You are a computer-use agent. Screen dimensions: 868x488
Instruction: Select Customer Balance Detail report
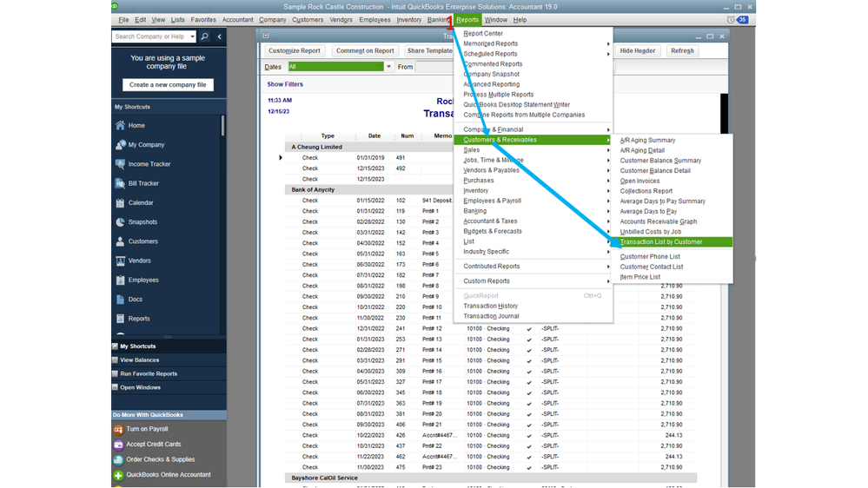click(655, 171)
